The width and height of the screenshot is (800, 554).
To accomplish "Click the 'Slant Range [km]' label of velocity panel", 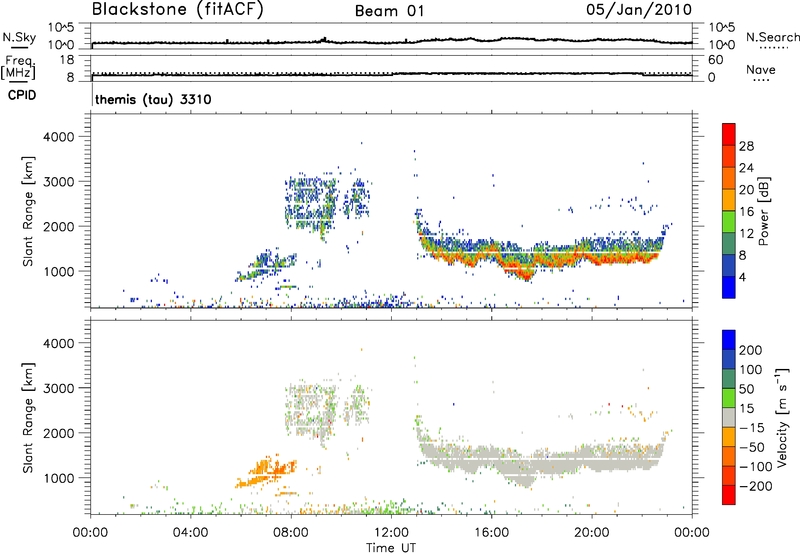I will [x=28, y=418].
